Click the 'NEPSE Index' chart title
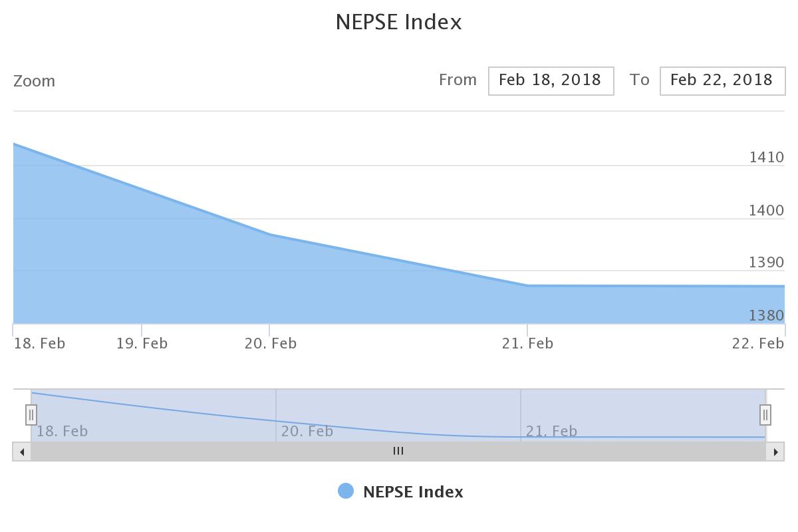 click(399, 22)
